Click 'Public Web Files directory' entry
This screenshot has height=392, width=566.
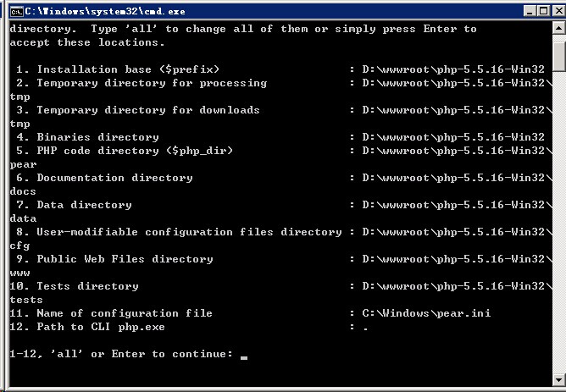(125, 259)
